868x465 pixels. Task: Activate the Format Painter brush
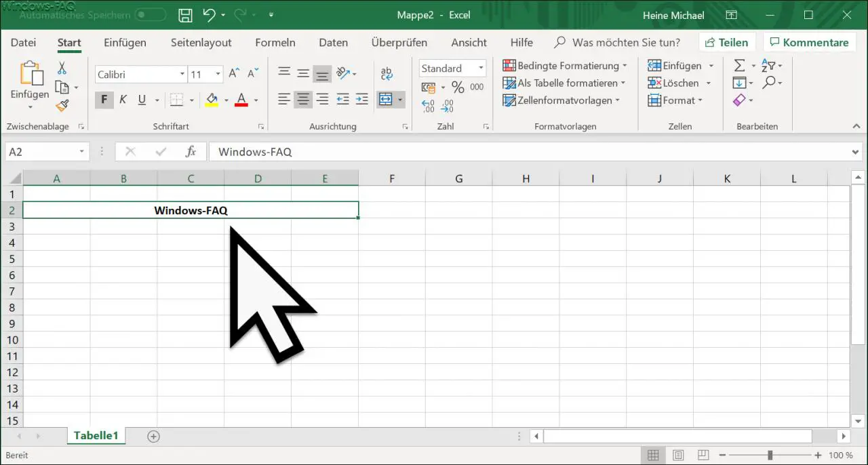pos(62,105)
